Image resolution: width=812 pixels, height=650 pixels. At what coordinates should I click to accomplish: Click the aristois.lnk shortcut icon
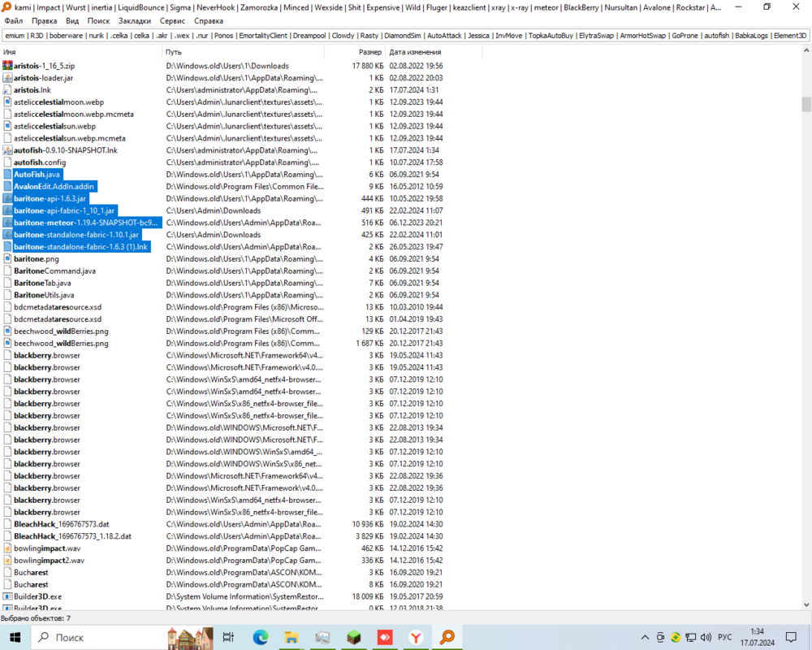tap(7, 89)
